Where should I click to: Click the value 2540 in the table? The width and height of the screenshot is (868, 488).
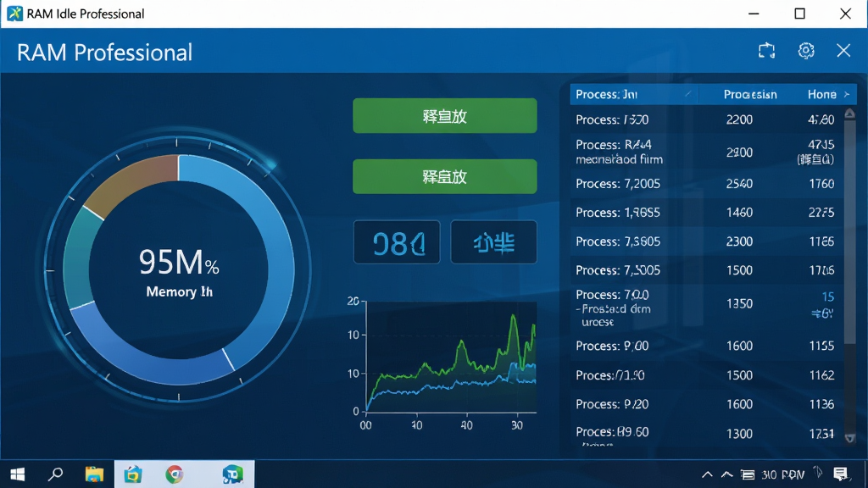pos(739,184)
